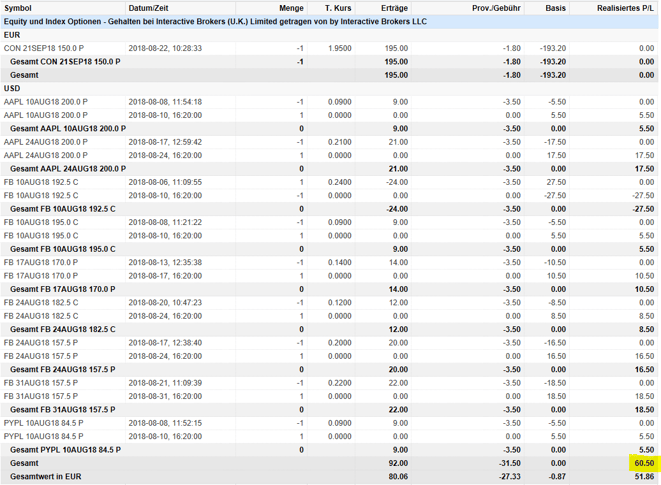
Task: Click timestamp 2018-08-17, 16:20:00
Action: click(x=165, y=276)
